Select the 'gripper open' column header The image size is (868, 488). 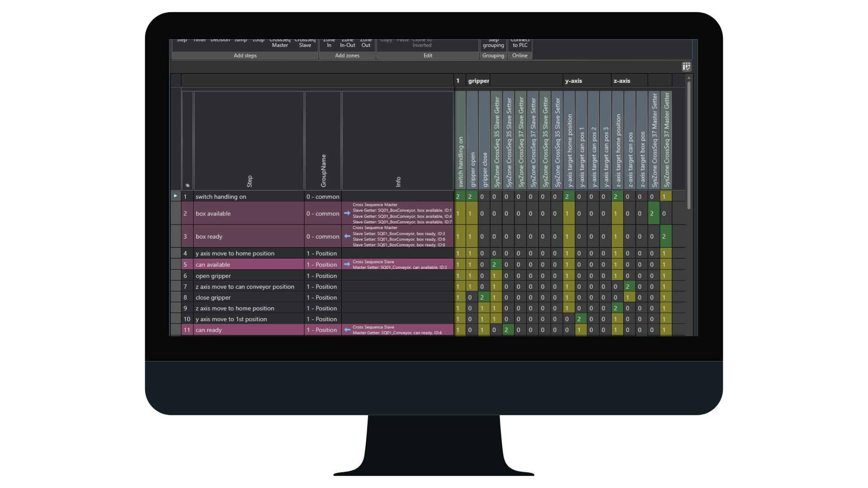472,140
